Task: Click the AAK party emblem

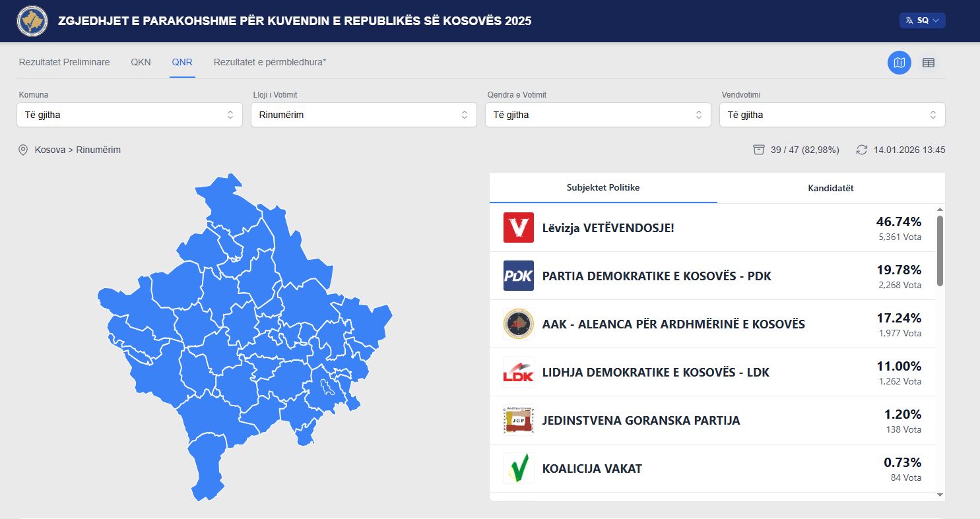Action: (518, 324)
